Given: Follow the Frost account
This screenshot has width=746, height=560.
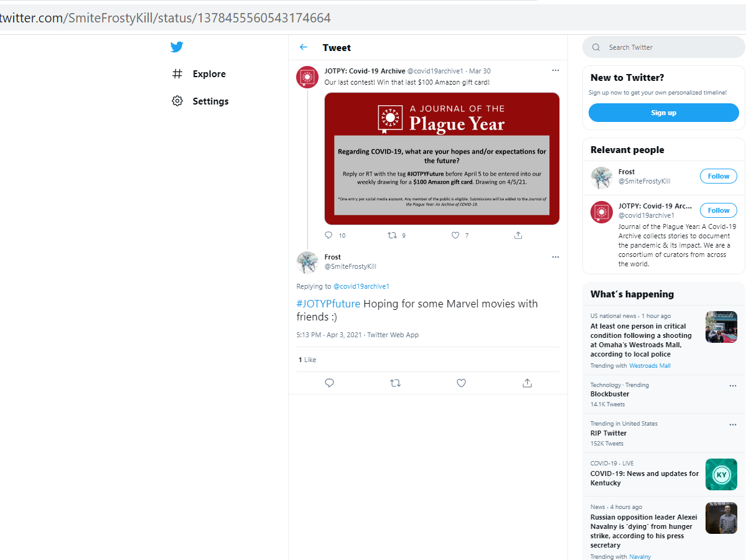Looking at the screenshot, I should (718, 176).
